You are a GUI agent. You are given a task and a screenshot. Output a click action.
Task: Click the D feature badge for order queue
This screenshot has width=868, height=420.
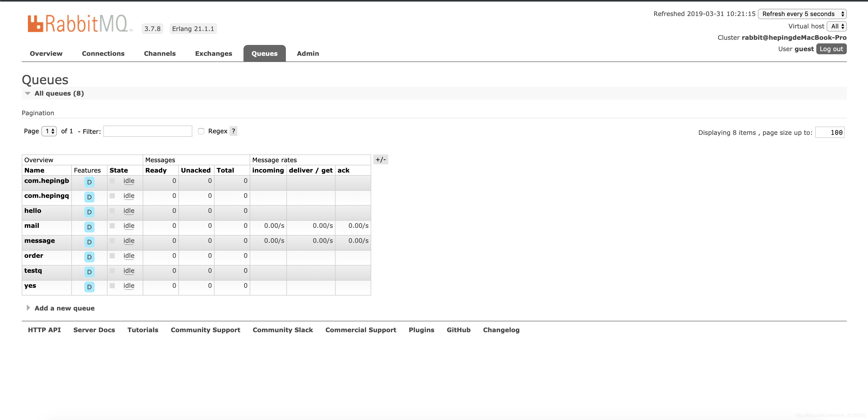tap(89, 257)
